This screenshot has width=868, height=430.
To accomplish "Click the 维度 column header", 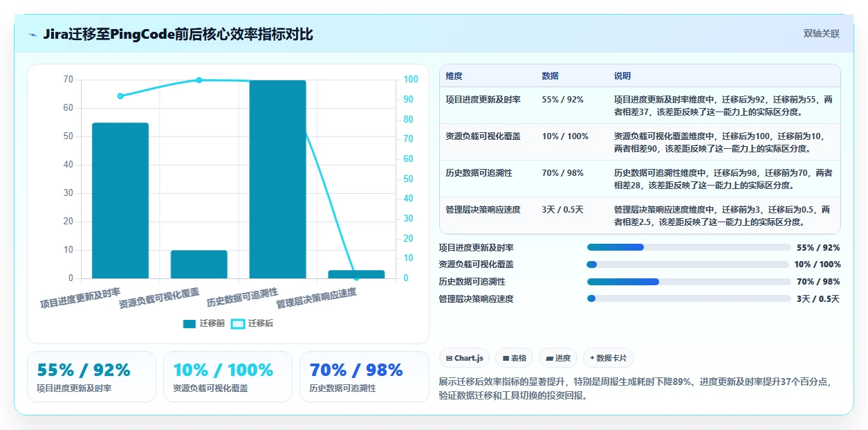I will tap(454, 75).
